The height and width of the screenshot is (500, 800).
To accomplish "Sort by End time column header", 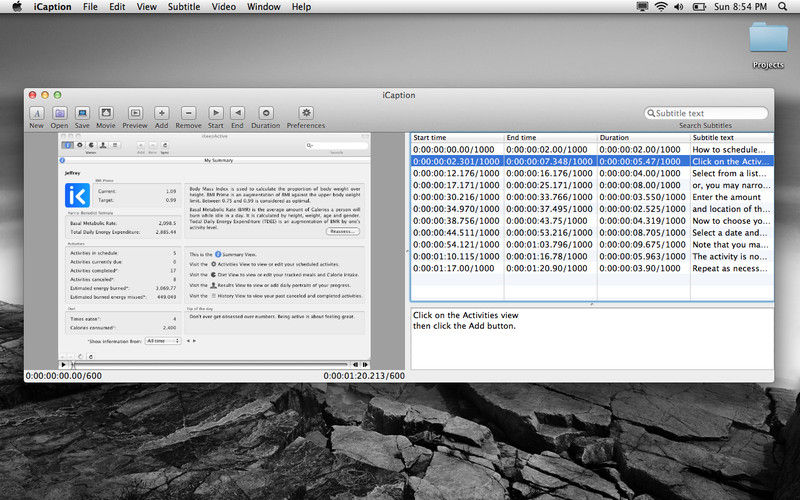I will click(x=551, y=138).
